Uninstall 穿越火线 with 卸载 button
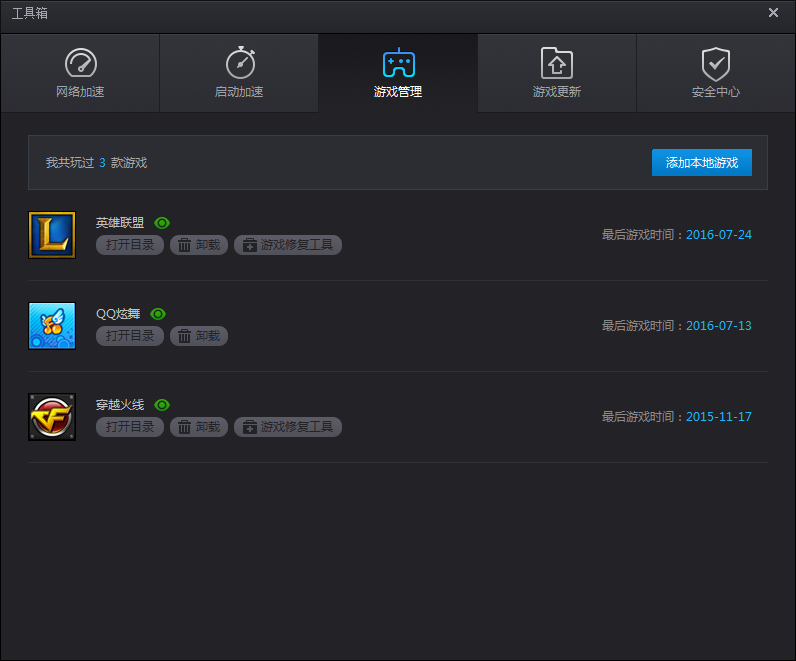This screenshot has height=661, width=796. pyautogui.click(x=199, y=427)
